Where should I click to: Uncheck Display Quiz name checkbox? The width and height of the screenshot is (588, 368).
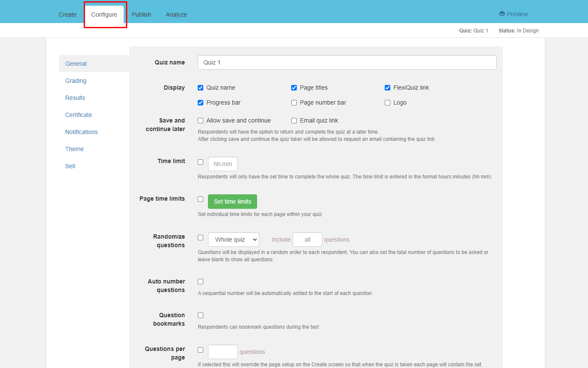200,88
